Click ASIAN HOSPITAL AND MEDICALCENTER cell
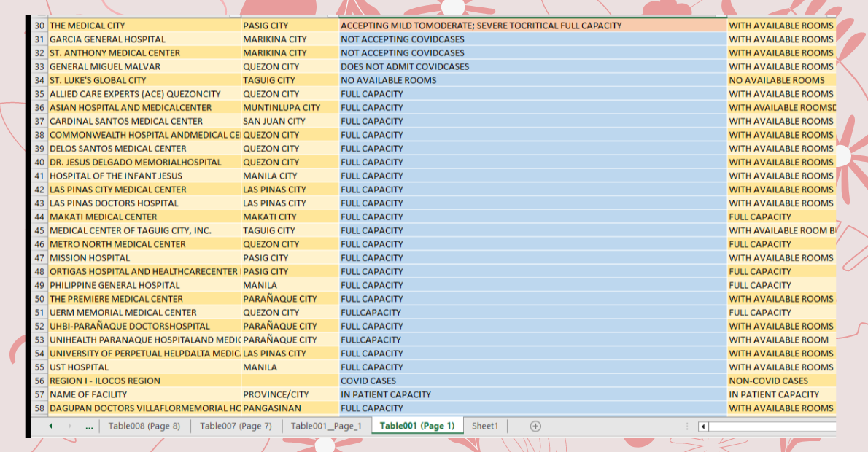Screen dimensions: 868x452 (x=144, y=107)
